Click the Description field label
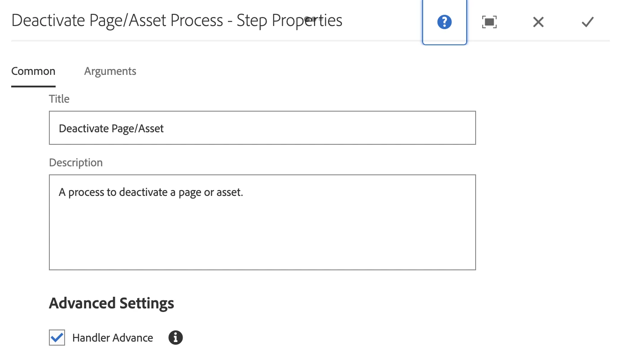This screenshot has height=364, width=621. point(76,162)
